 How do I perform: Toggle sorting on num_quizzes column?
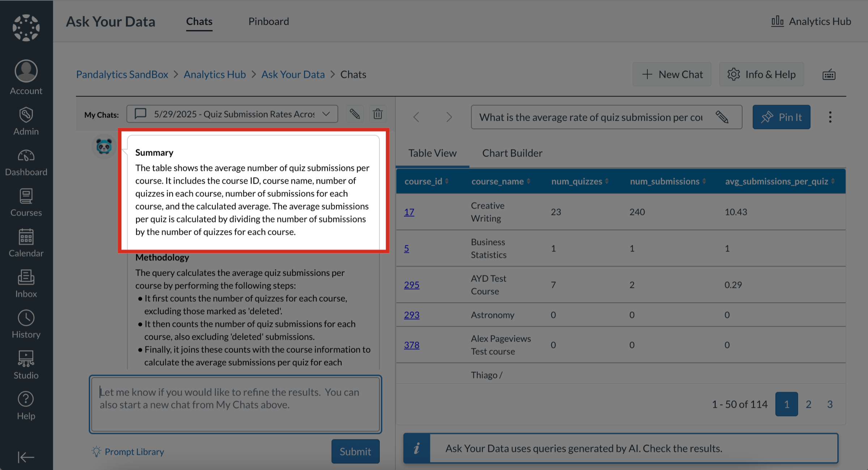(x=607, y=181)
